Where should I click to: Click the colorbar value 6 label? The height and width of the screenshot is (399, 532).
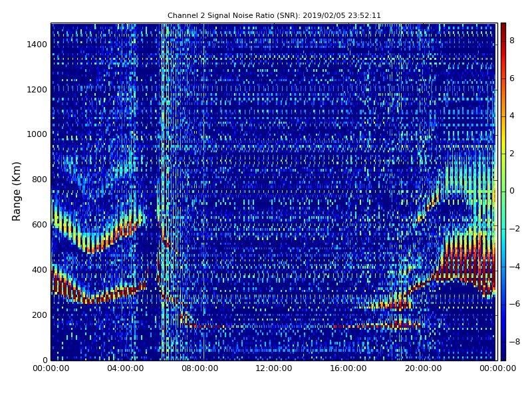click(512, 78)
